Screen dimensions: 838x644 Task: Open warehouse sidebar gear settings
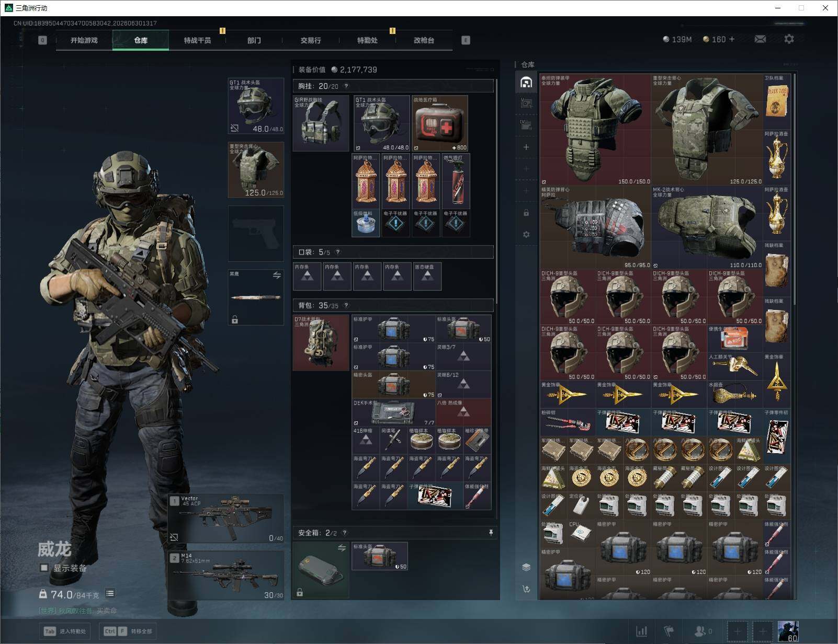click(526, 235)
